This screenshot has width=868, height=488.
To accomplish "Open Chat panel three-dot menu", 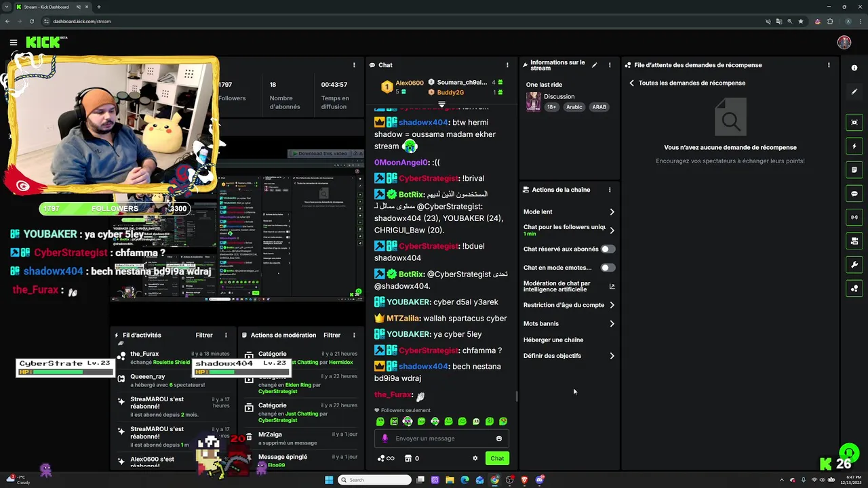I will point(509,65).
